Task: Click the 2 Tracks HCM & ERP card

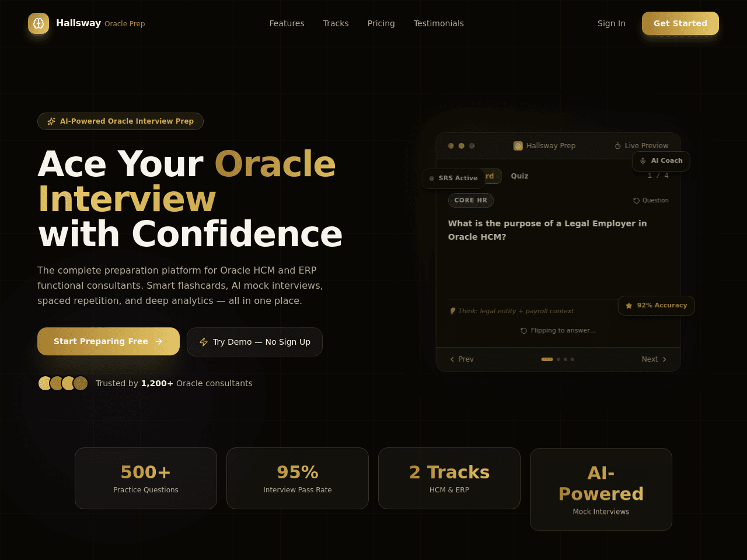Action: (x=449, y=478)
